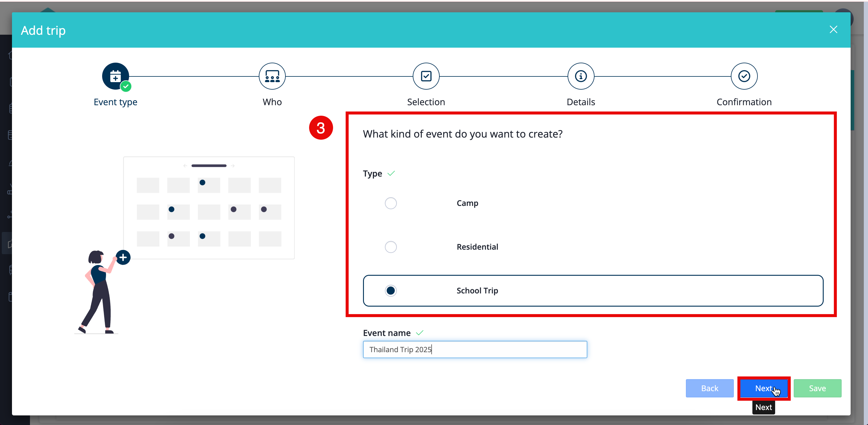Screen dimensions: 868x425
Task: Click the Confirmation step label
Action: click(x=744, y=102)
